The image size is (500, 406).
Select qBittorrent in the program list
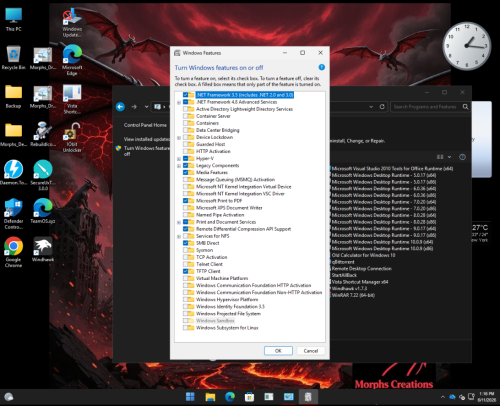(343, 262)
